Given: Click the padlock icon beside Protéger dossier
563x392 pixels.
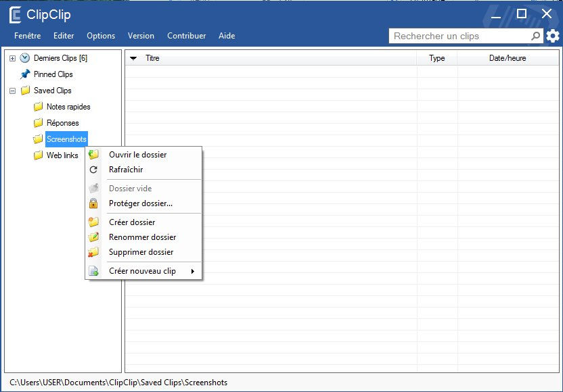Looking at the screenshot, I should (93, 203).
